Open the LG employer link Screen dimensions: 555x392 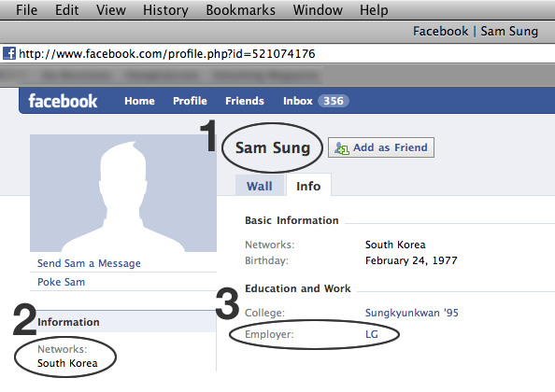(372, 334)
